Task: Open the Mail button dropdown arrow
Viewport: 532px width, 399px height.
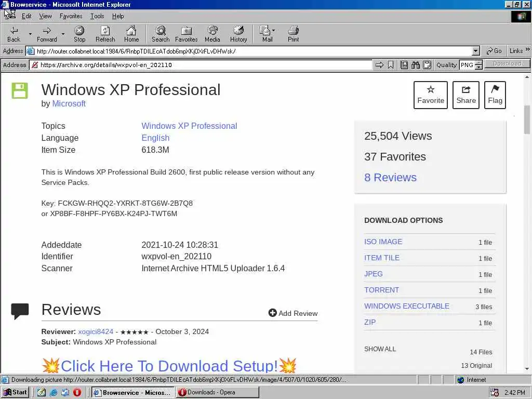Action: click(x=274, y=31)
